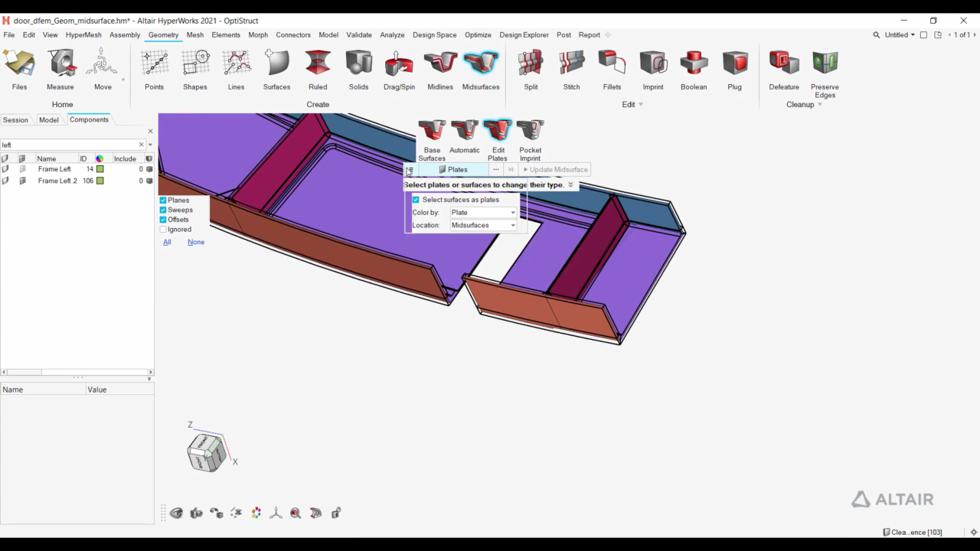This screenshot has width=980, height=551.
Task: Enable the Ignored checkbox
Action: 163,230
